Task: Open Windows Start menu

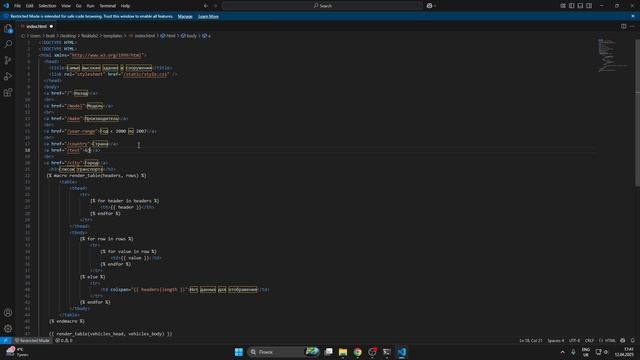Action: tap(239, 352)
